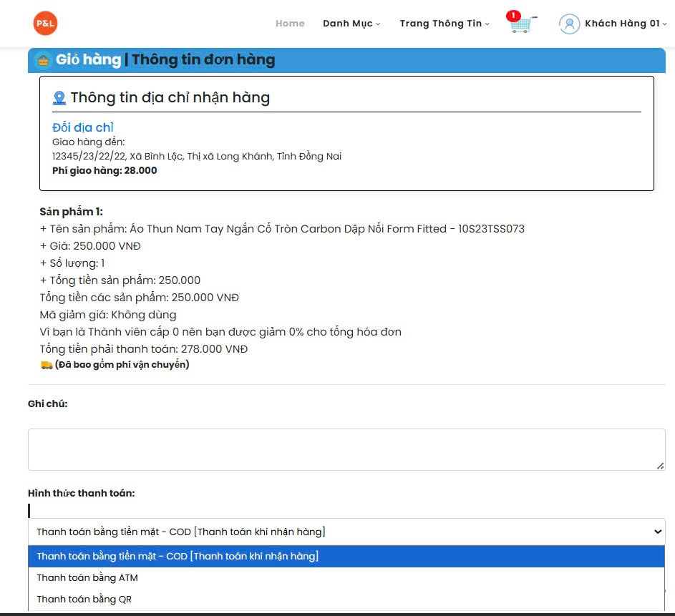The height and width of the screenshot is (616, 675).
Task: Navigate using the Home link
Action: click(x=289, y=23)
